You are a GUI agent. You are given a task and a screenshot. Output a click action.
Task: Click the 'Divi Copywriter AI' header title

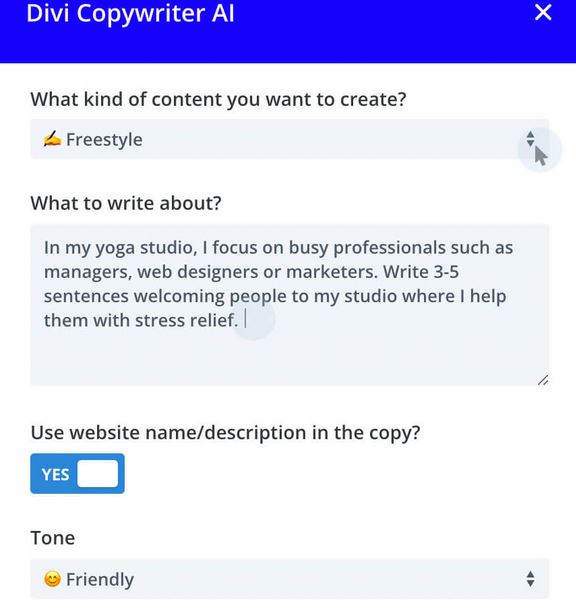[x=130, y=13]
